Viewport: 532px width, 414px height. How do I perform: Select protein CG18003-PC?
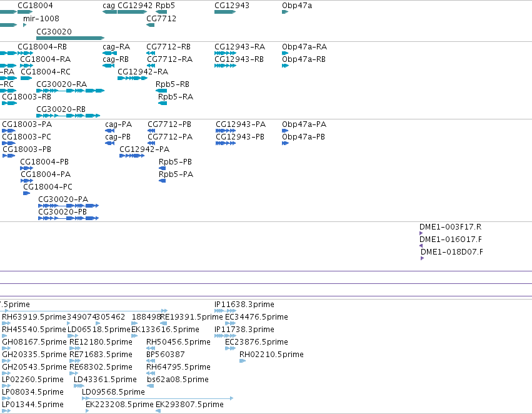point(26,137)
